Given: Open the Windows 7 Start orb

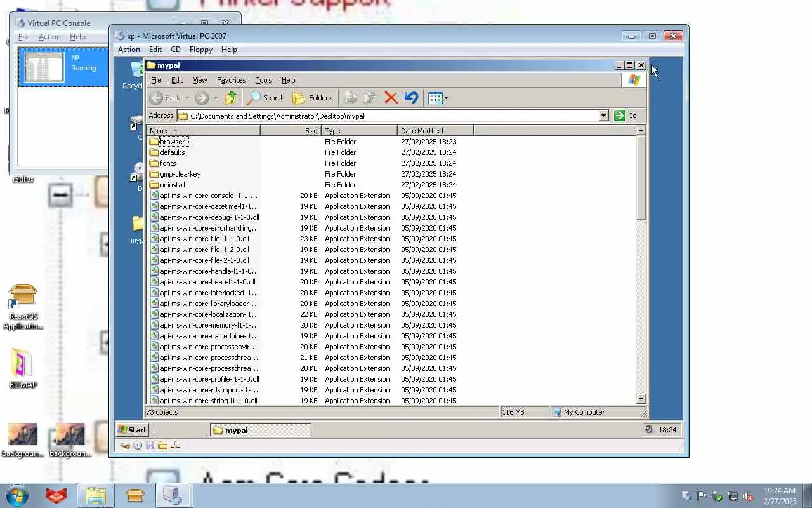Looking at the screenshot, I should (17, 495).
